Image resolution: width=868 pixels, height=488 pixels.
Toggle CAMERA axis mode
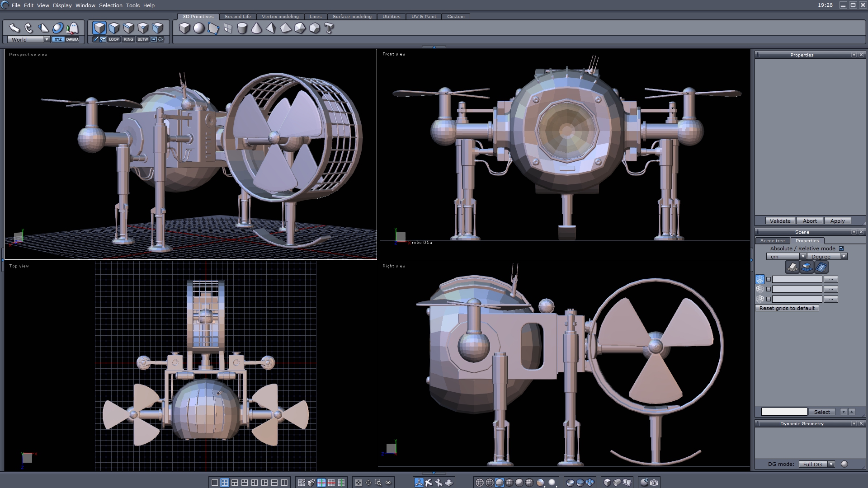[x=72, y=39]
